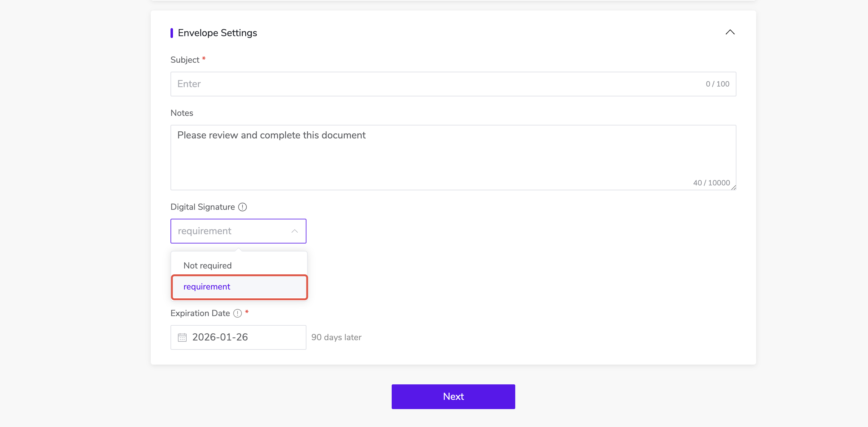Click the Subject field label

point(185,60)
